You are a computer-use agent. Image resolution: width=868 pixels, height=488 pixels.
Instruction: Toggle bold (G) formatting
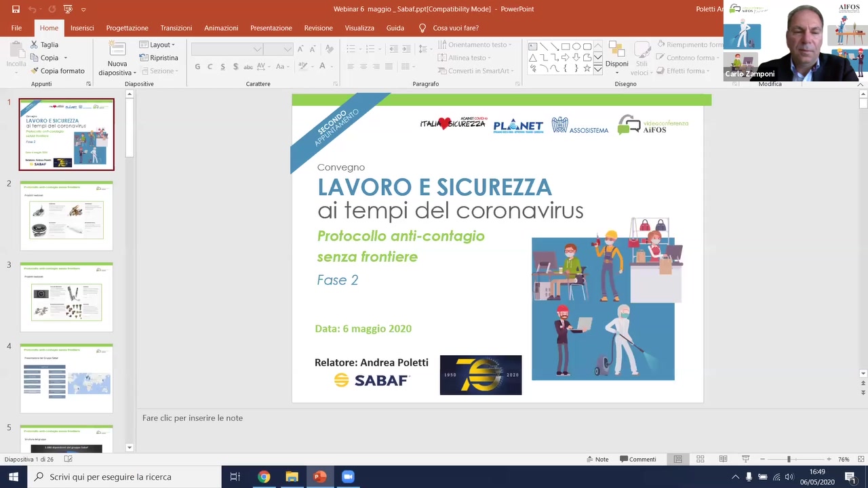click(197, 66)
